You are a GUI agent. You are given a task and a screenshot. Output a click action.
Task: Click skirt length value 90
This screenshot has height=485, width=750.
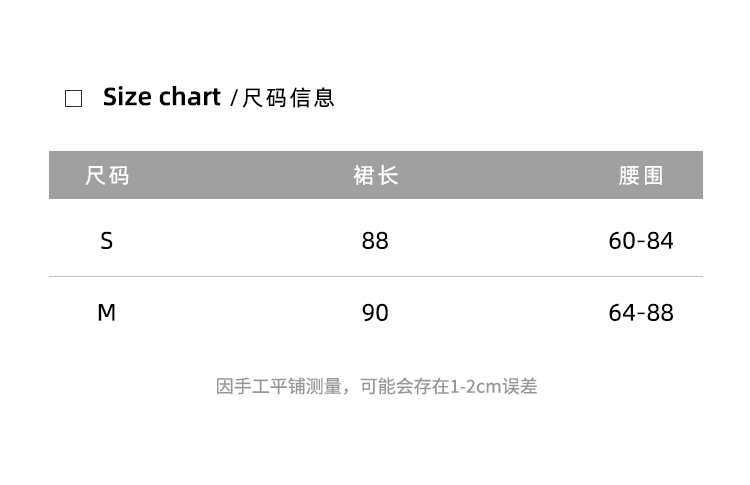375,313
